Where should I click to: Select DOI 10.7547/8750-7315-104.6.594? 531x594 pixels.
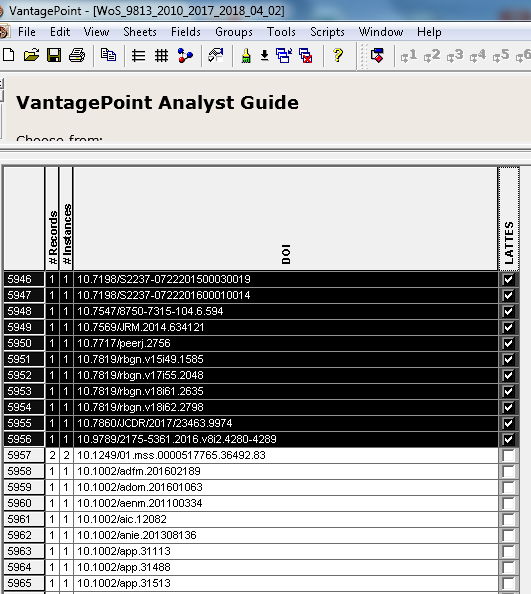pos(286,311)
